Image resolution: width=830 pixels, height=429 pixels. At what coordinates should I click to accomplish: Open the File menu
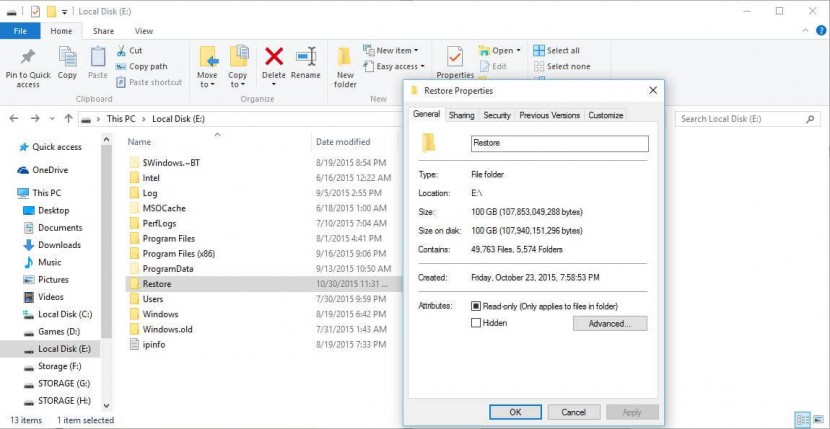click(20, 31)
